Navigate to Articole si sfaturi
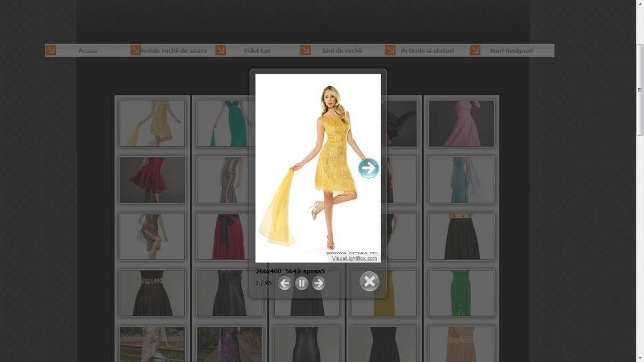The width and height of the screenshot is (644, 362). coord(427,50)
